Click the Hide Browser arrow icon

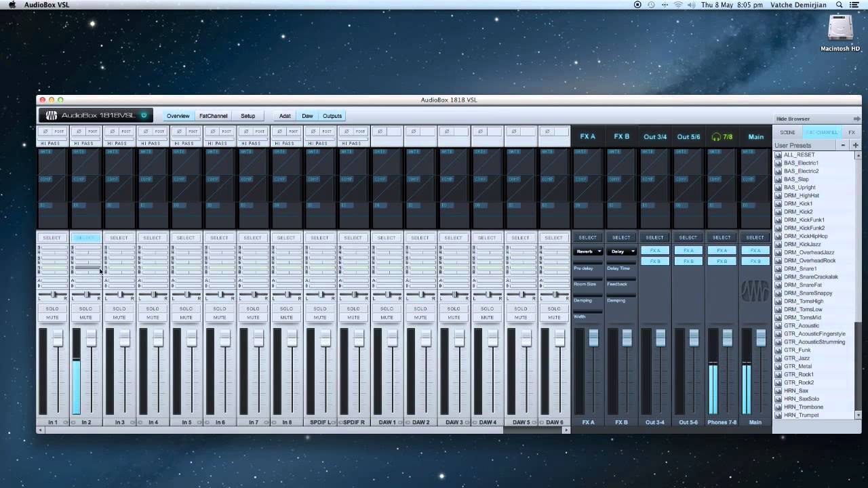coord(856,119)
